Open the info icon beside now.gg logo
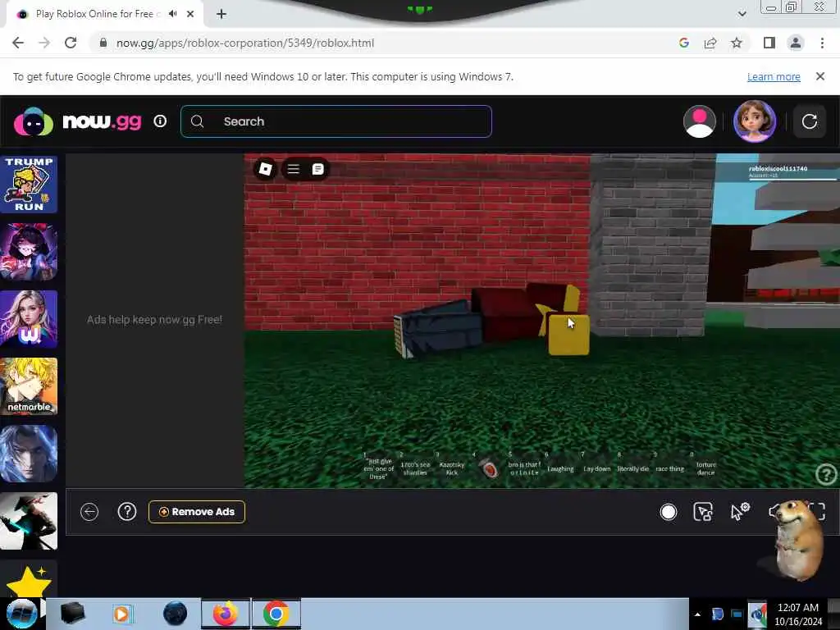840x630 pixels. (160, 121)
